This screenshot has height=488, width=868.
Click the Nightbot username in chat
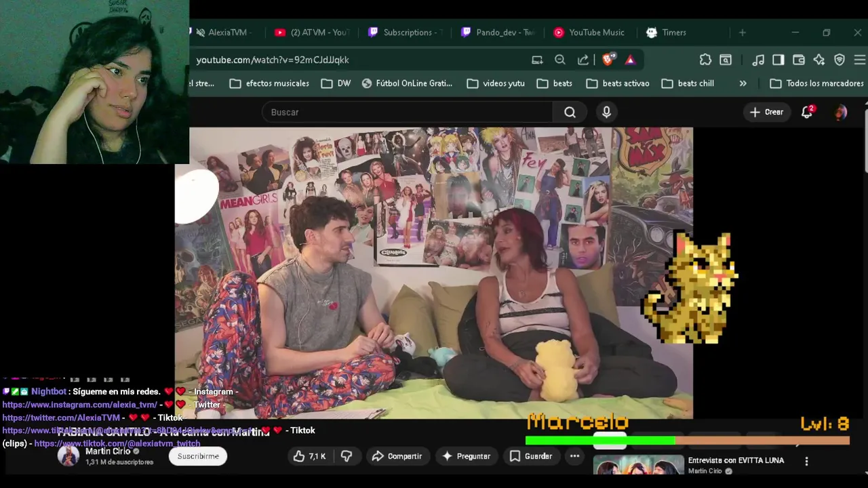click(49, 392)
